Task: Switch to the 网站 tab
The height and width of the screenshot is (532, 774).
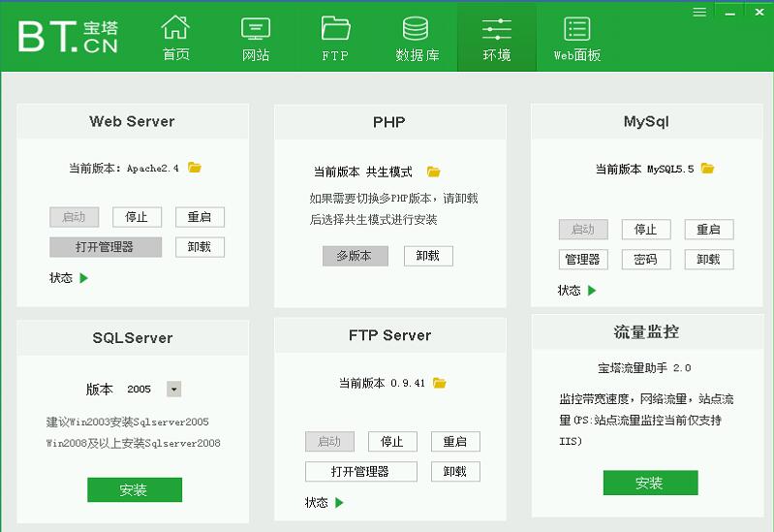Action: (x=255, y=38)
